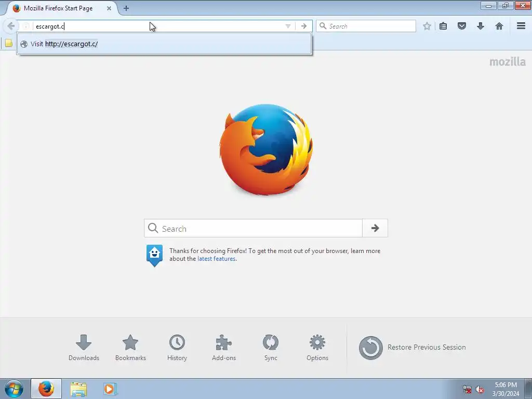Click the toolbar Search field
The image size is (532, 399).
[x=366, y=26]
